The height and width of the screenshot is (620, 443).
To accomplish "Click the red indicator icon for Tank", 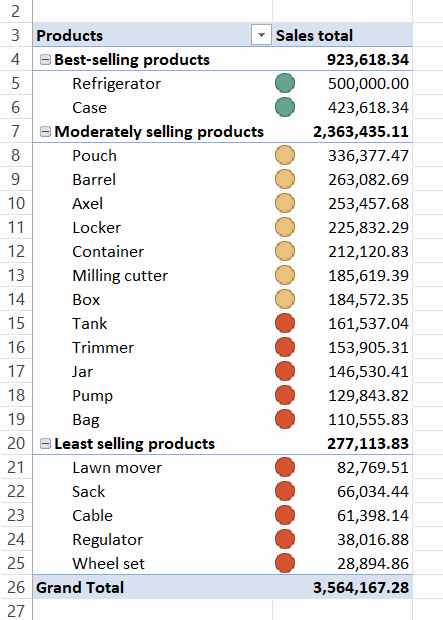I will [x=285, y=323].
